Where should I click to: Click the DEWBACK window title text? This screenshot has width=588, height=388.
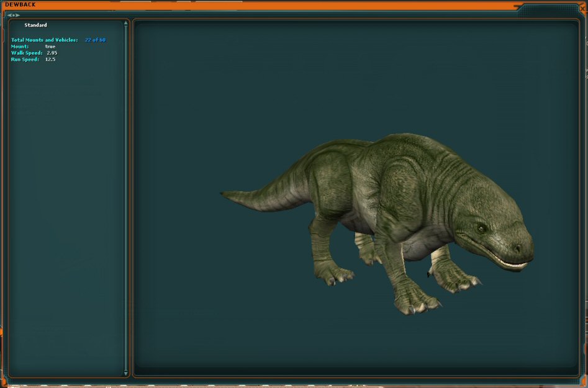(x=20, y=5)
